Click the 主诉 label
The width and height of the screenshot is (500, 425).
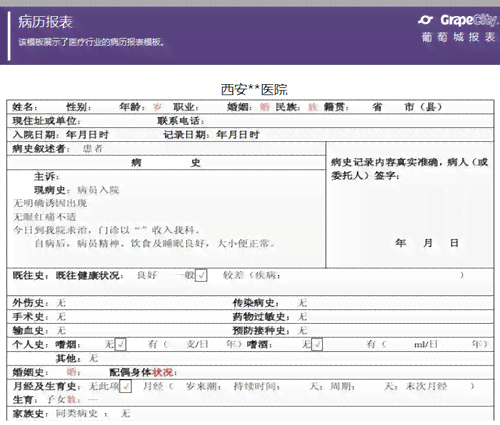coord(46,176)
